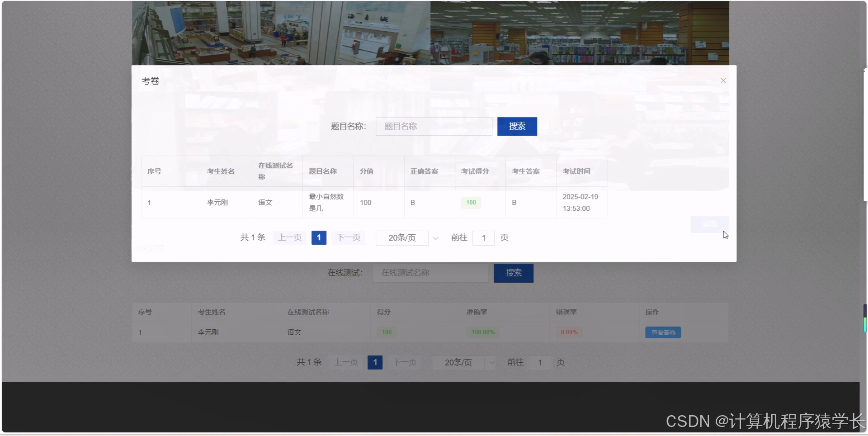Viewport: 868px width, 436px height.
Task: Click the green 100 score badge in the dialog
Action: [471, 202]
